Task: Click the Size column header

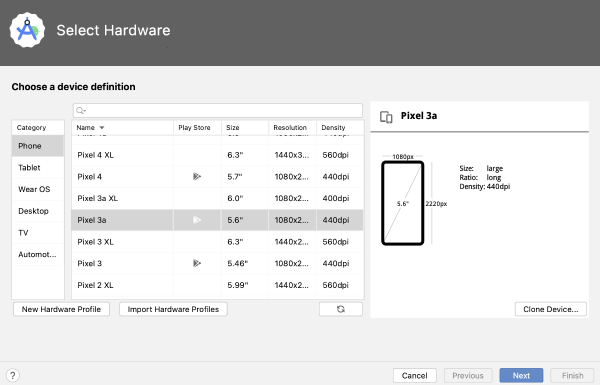Action: pyautogui.click(x=245, y=127)
